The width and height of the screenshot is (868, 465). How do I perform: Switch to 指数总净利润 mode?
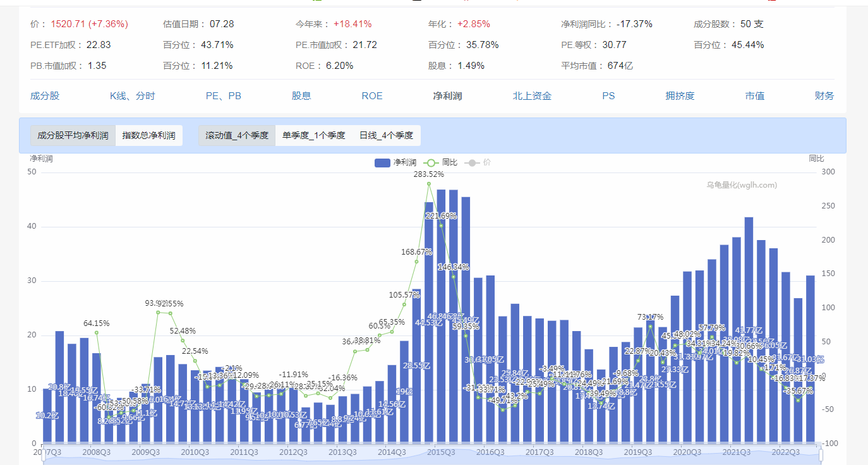(x=149, y=135)
